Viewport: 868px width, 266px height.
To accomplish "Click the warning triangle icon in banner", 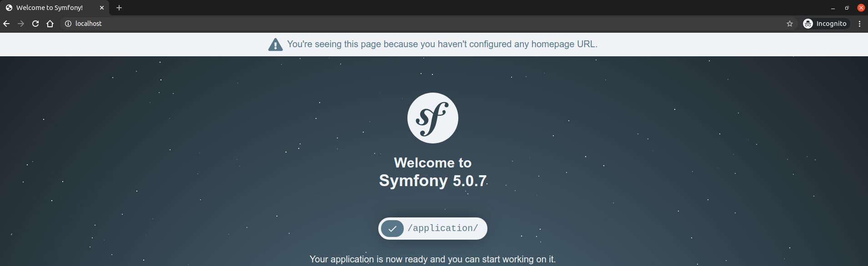I will [276, 44].
